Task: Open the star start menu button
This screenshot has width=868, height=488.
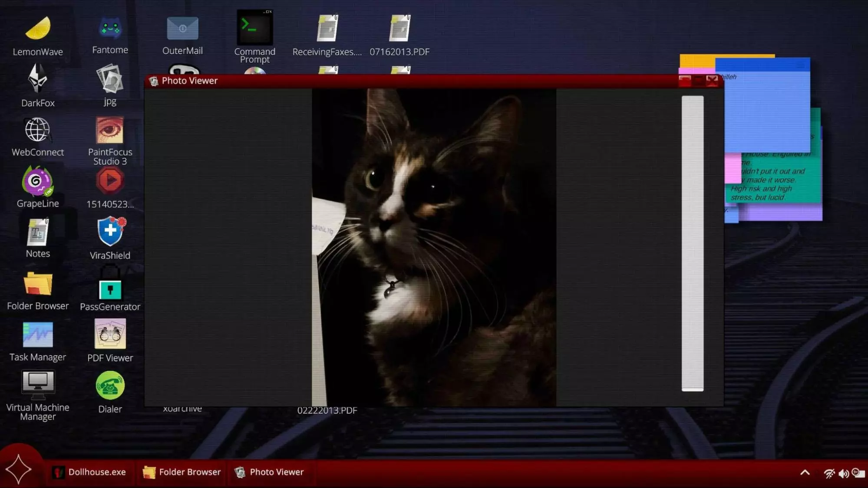Action: [18, 469]
